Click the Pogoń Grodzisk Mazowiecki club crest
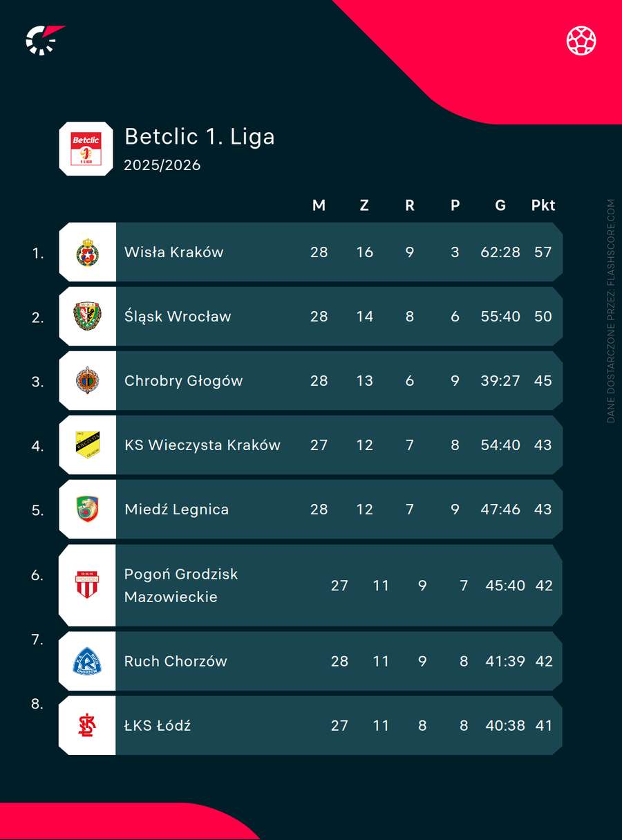Viewport: 622px width, 840px height. tap(87, 585)
